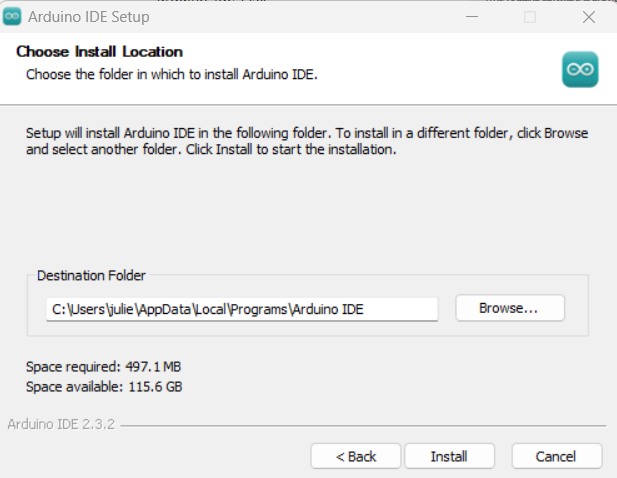617x478 pixels.
Task: Click the "Arduino IDE 2.3.2" version label
Action: tap(61, 424)
